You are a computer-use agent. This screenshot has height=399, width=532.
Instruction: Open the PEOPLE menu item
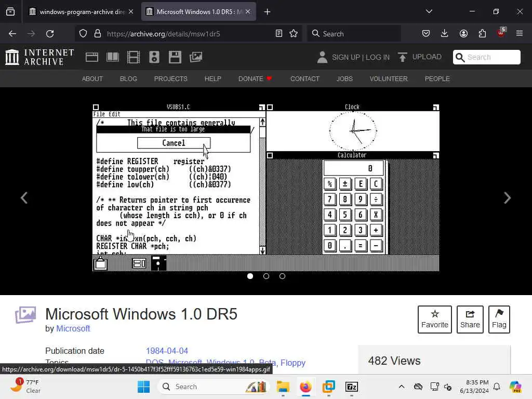[437, 79]
